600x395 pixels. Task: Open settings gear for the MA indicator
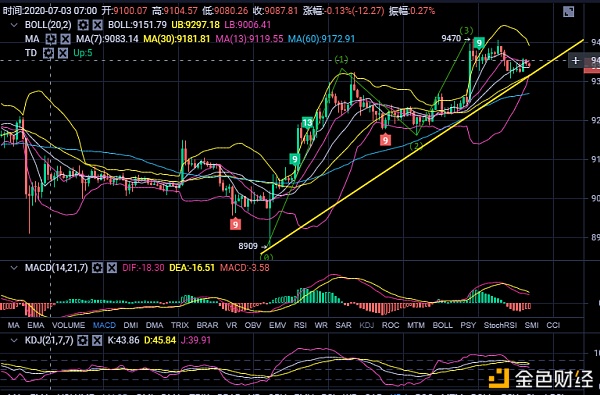click(x=51, y=39)
